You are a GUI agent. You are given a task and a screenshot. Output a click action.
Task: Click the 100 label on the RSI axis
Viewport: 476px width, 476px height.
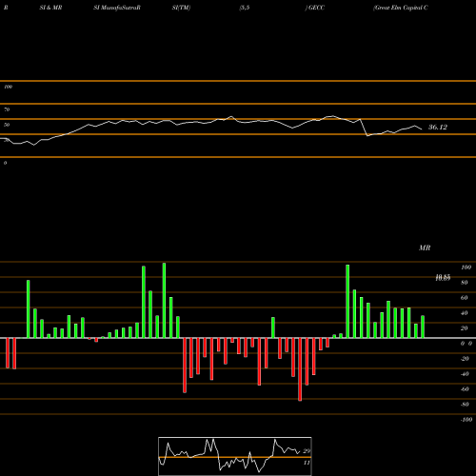coord(8,87)
